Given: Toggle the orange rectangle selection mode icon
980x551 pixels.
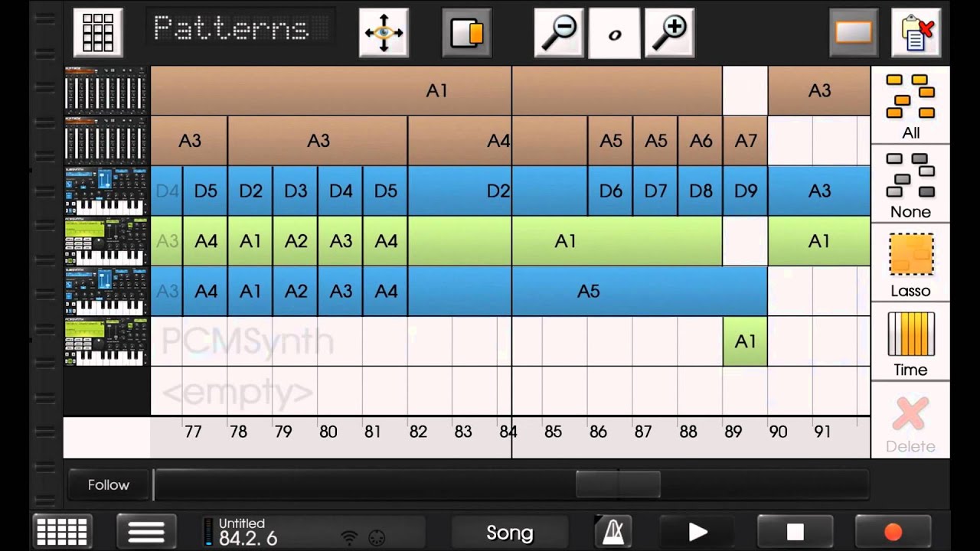Looking at the screenshot, I should click(854, 32).
